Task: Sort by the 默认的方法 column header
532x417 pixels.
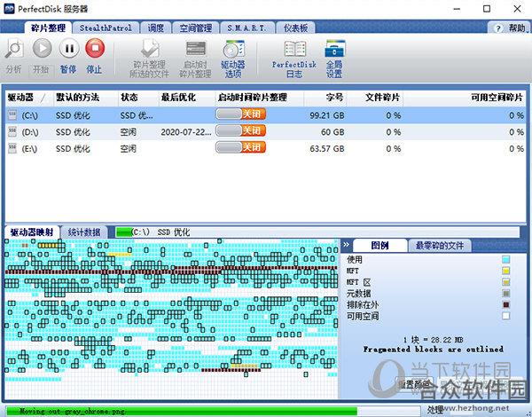Action: (85, 98)
